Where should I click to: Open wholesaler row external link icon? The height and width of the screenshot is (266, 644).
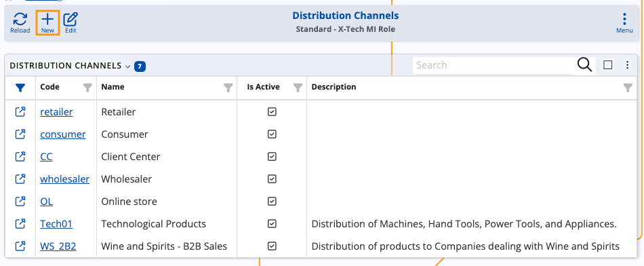tap(20, 179)
